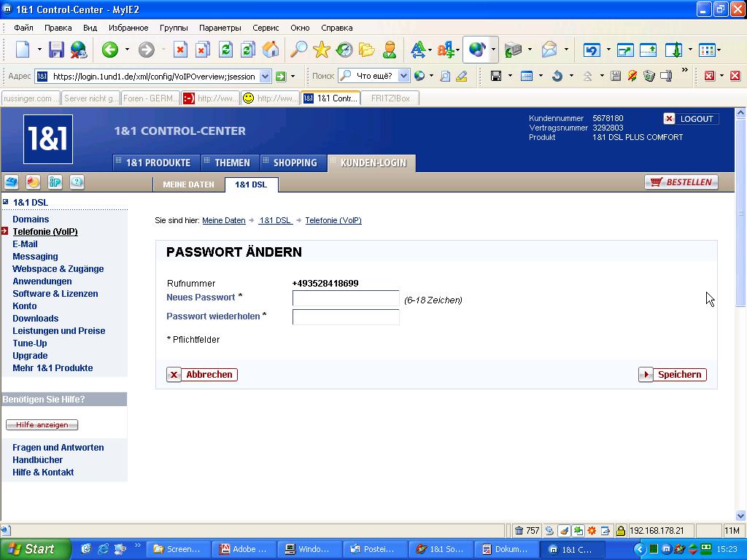747x560 pixels.
Task: Click the new blank page icon
Action: (x=23, y=50)
